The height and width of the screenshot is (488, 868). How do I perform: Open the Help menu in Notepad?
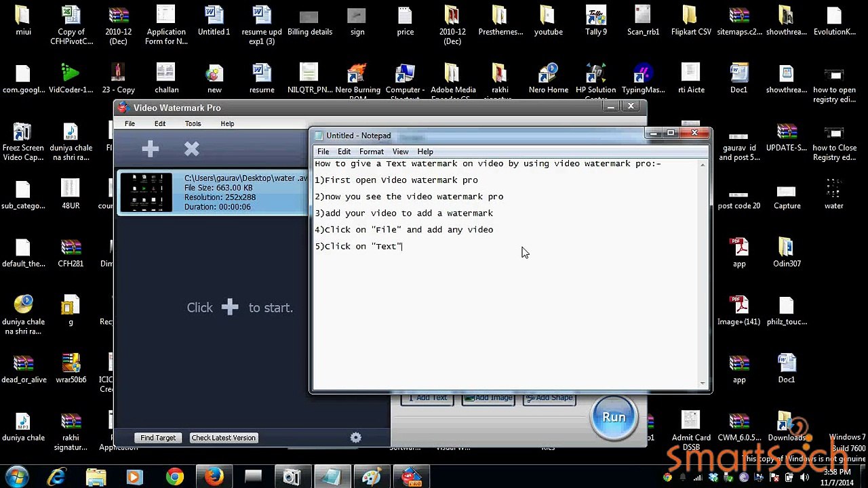[425, 152]
